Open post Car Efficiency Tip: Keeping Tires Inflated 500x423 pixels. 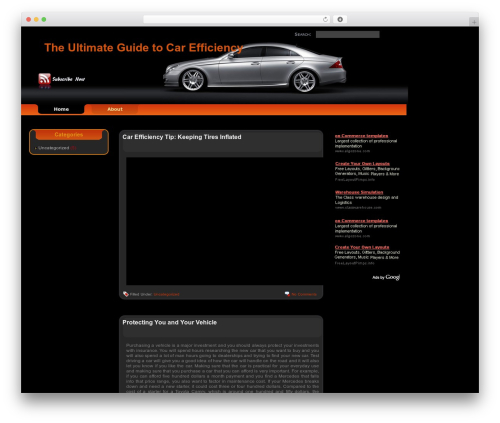182,137
